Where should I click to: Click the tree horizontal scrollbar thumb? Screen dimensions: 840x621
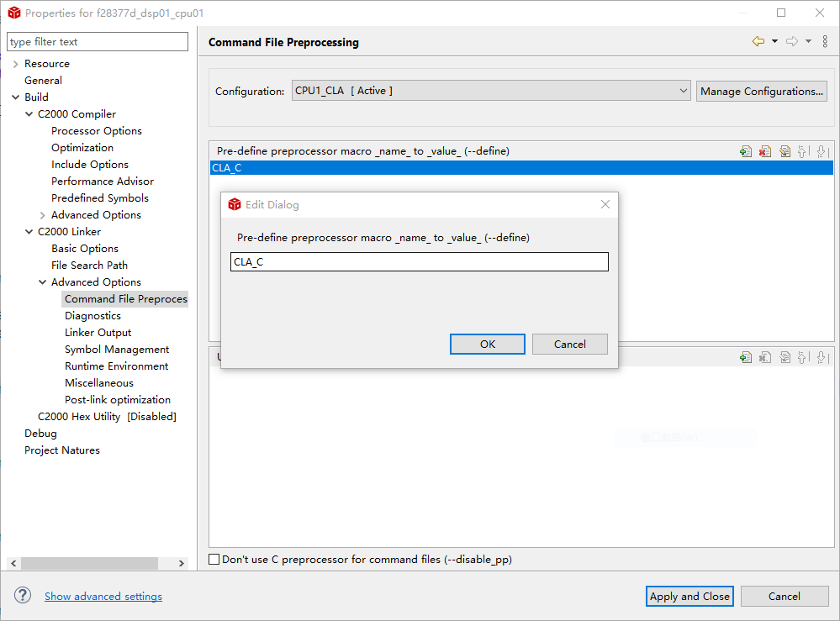89,563
